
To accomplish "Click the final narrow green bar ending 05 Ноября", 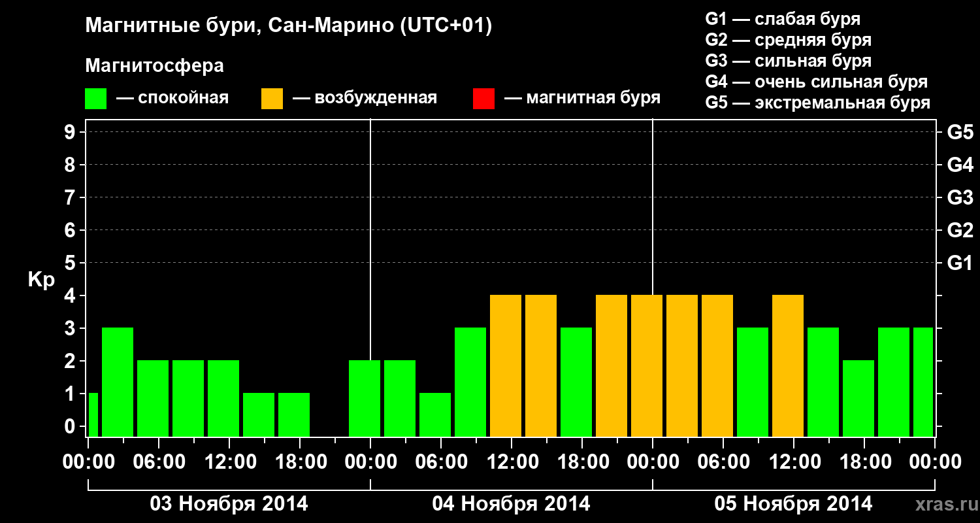I will 923,382.
